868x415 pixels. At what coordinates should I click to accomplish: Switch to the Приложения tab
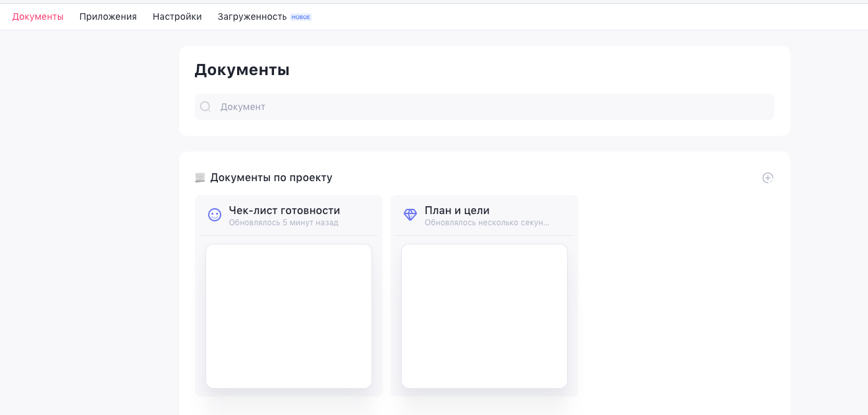click(108, 16)
